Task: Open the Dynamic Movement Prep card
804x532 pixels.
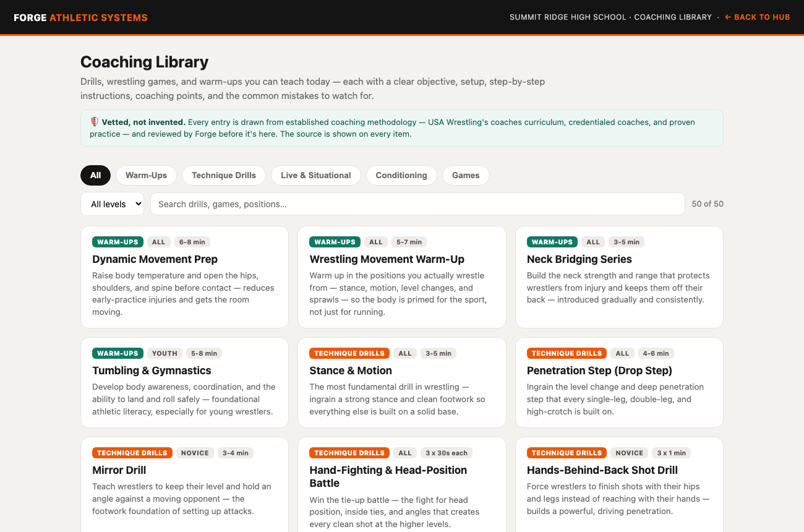Action: 184,277
